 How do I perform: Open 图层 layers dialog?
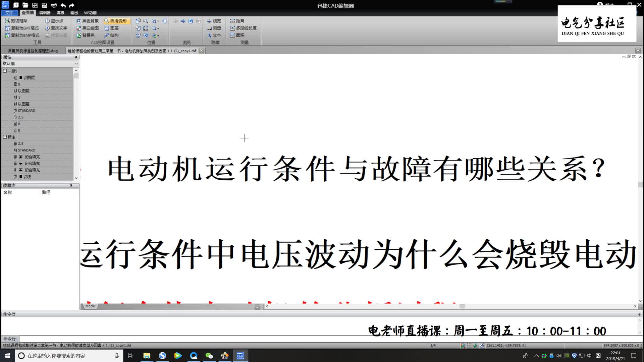click(x=111, y=28)
